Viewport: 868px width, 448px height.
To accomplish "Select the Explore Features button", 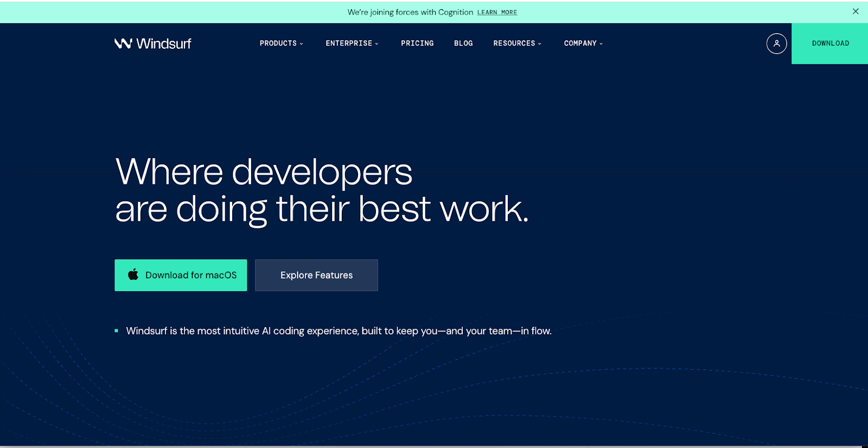I will 316,275.
